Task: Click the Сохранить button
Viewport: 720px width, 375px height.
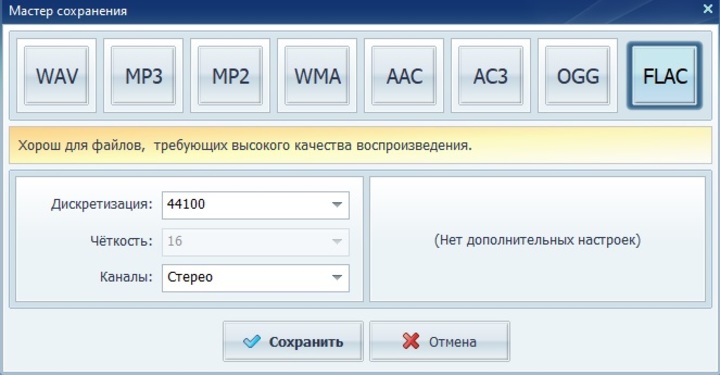Action: pos(293,341)
